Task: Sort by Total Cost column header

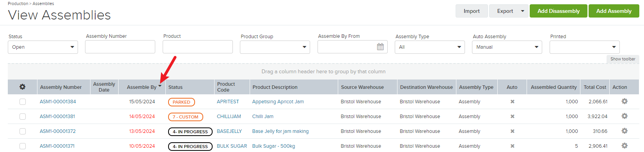Action: pyautogui.click(x=595, y=87)
